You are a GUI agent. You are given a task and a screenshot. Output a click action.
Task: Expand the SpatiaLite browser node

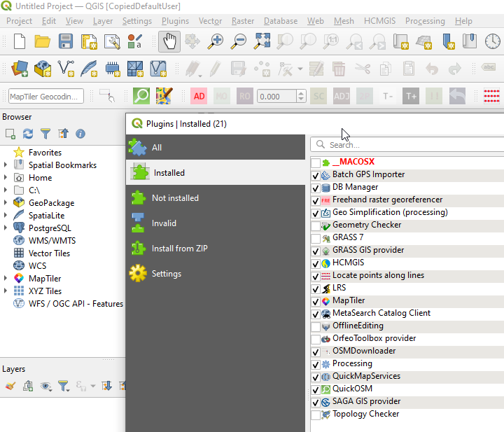[x=6, y=215]
